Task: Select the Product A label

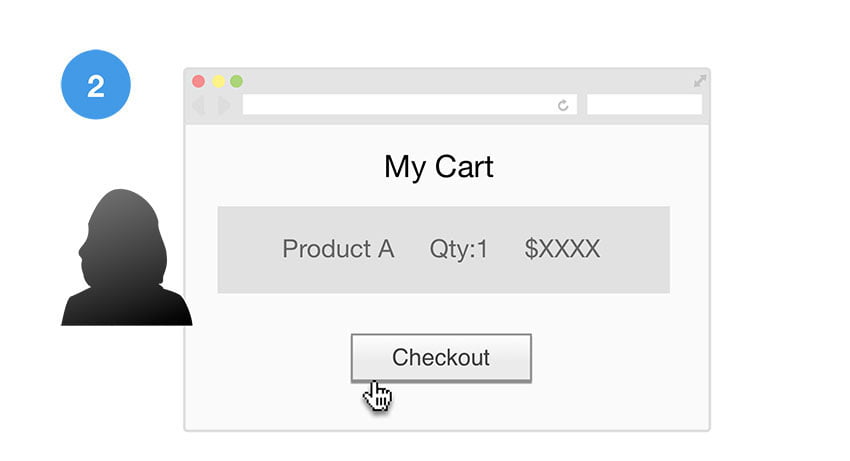Action: (x=338, y=249)
